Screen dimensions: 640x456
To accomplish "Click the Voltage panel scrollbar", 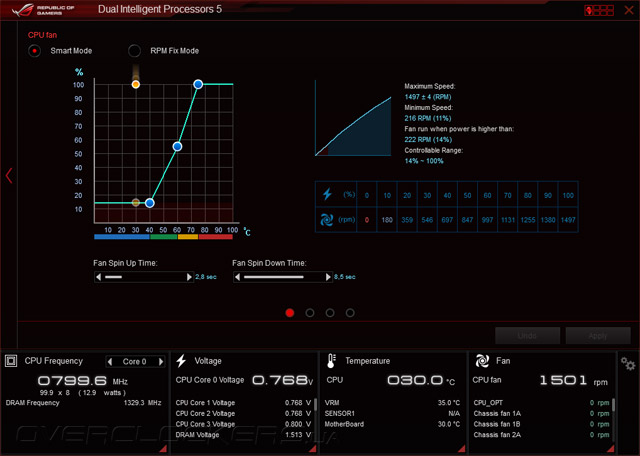I will (316, 405).
